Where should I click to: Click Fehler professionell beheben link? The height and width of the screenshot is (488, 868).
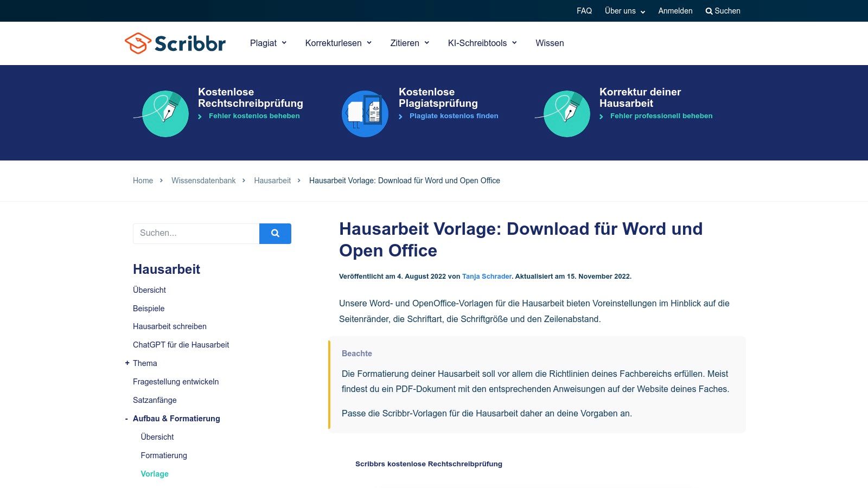[661, 116]
